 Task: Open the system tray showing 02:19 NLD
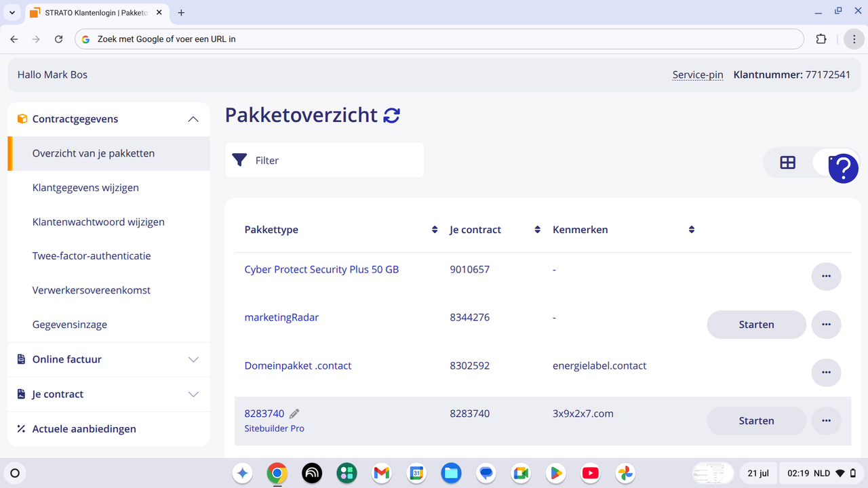click(821, 473)
